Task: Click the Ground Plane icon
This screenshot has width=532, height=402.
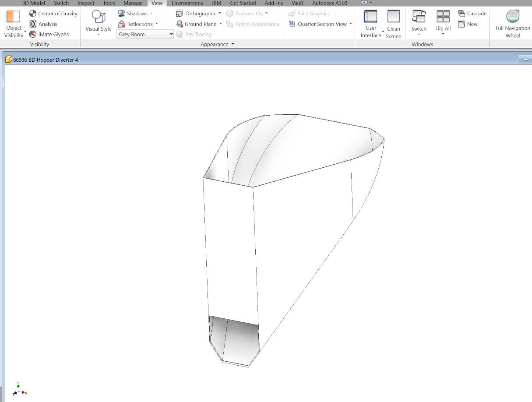Action: tap(179, 24)
